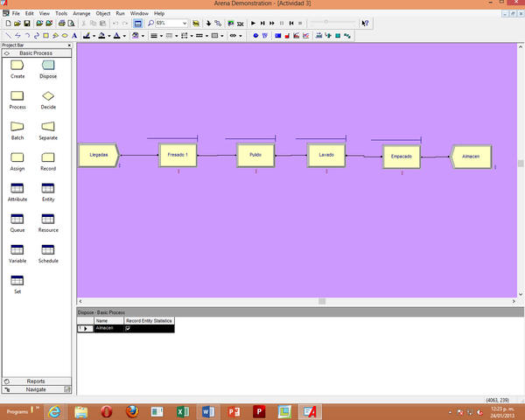525x420 pixels.
Task: Open the View menu
Action: [x=45, y=13]
